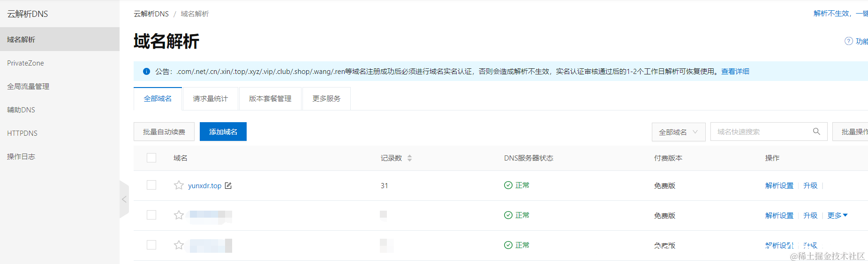Click the 付费版本 column header
Screen dimensions: 868x264
coord(668,158)
